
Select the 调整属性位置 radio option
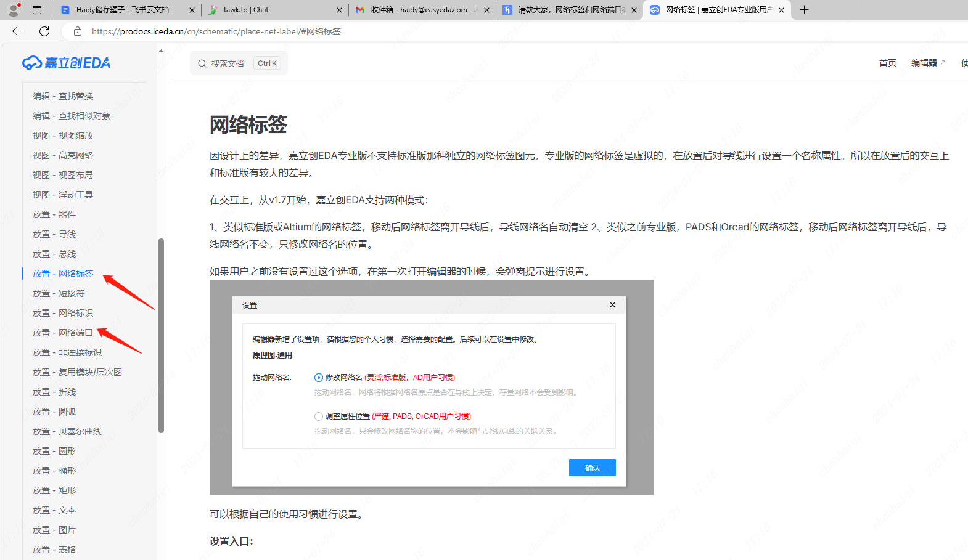click(319, 416)
